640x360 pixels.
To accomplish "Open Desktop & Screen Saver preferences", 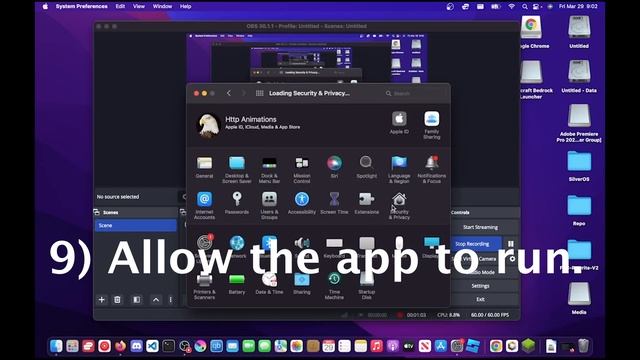I will [237, 169].
